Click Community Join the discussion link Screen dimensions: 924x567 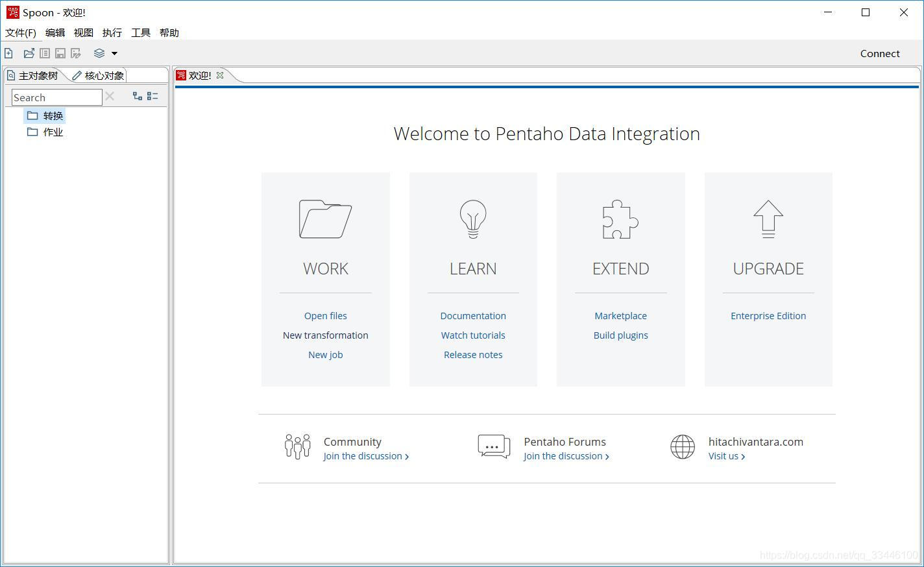click(x=366, y=456)
